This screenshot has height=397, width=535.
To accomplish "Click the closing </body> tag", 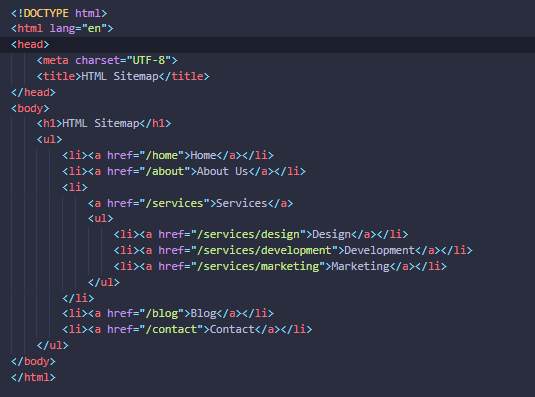I will 33,361.
